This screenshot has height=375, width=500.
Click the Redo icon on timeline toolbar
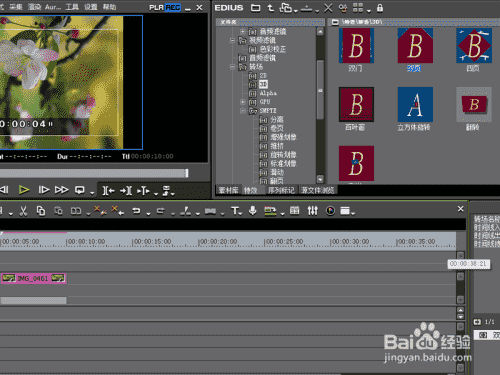tap(161, 211)
